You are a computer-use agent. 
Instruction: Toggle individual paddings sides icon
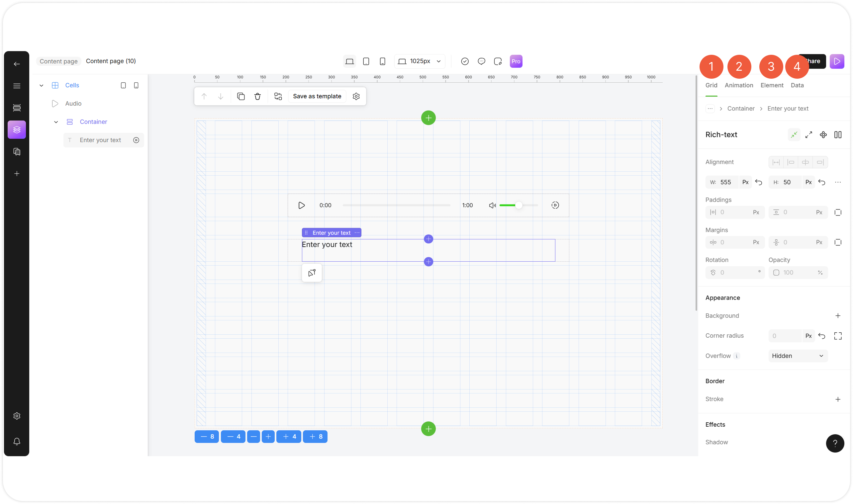837,212
